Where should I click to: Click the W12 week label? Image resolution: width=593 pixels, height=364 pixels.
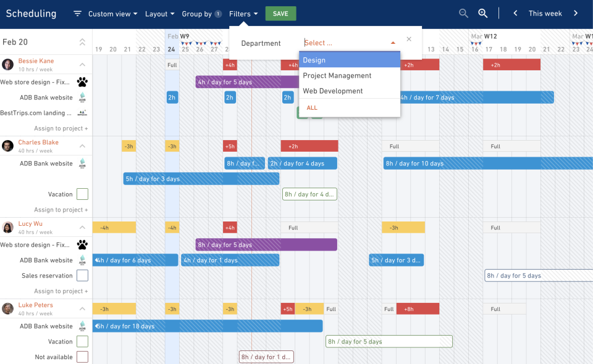490,36
